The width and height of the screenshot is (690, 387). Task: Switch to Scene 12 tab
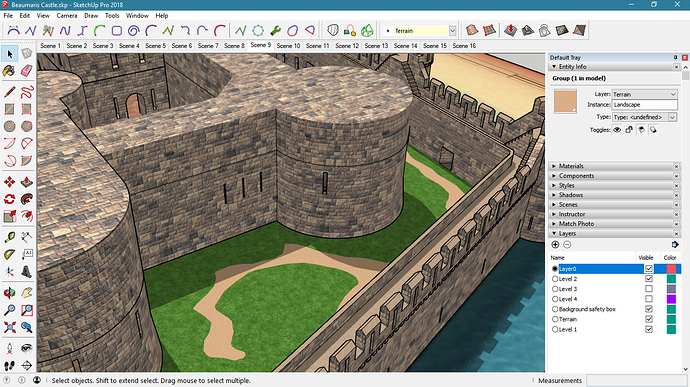347,46
